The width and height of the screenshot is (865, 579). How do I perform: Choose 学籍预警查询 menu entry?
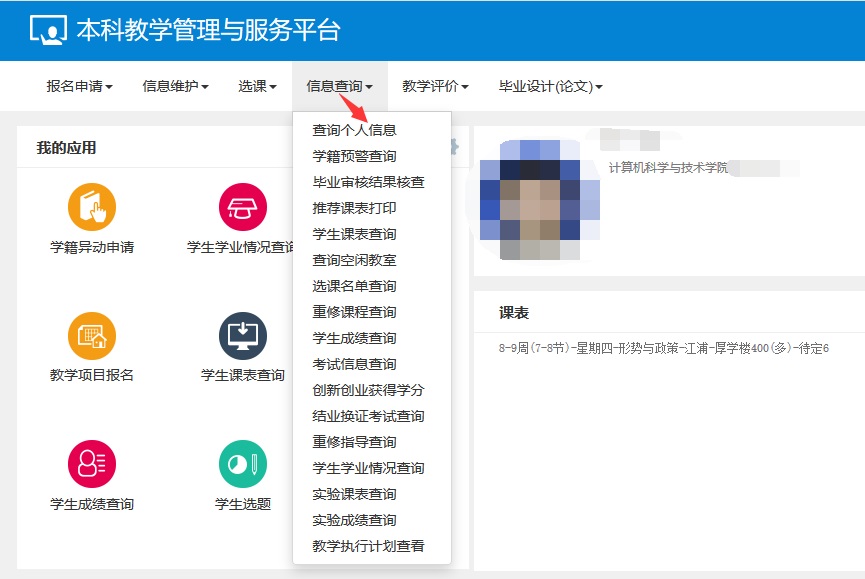click(354, 156)
